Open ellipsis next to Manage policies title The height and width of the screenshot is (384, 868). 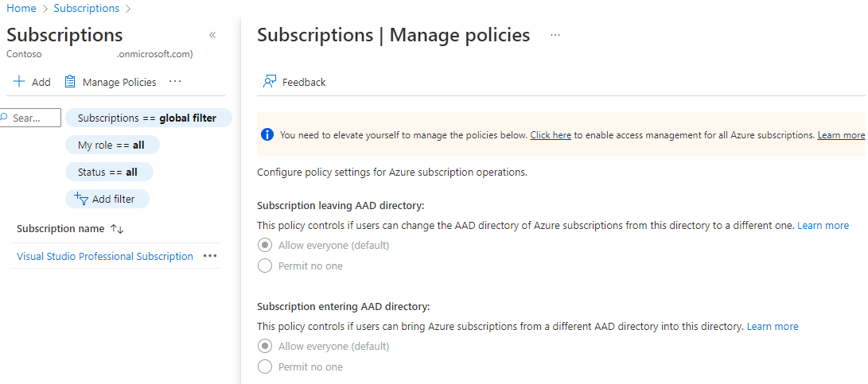click(555, 36)
